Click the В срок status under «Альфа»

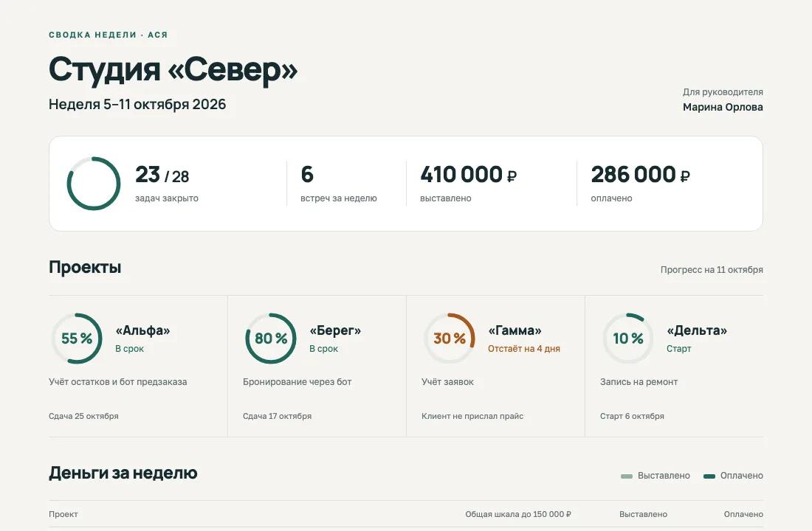pos(129,349)
